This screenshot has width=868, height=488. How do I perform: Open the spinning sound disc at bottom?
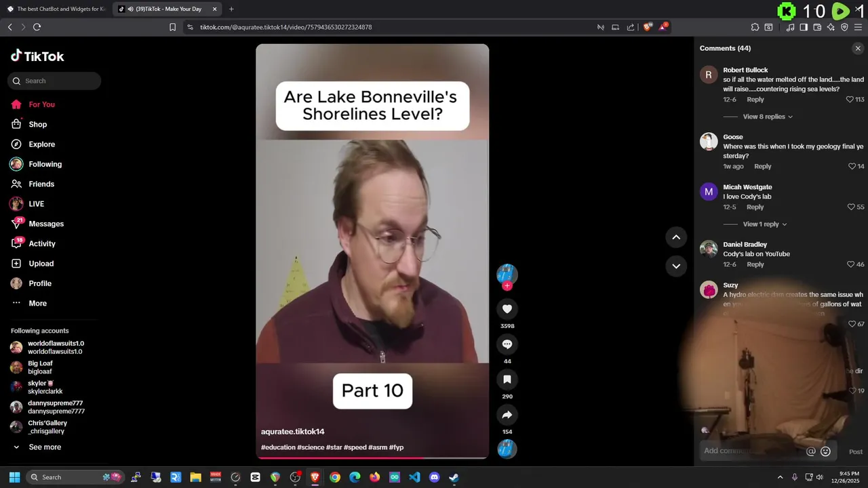pos(507,449)
